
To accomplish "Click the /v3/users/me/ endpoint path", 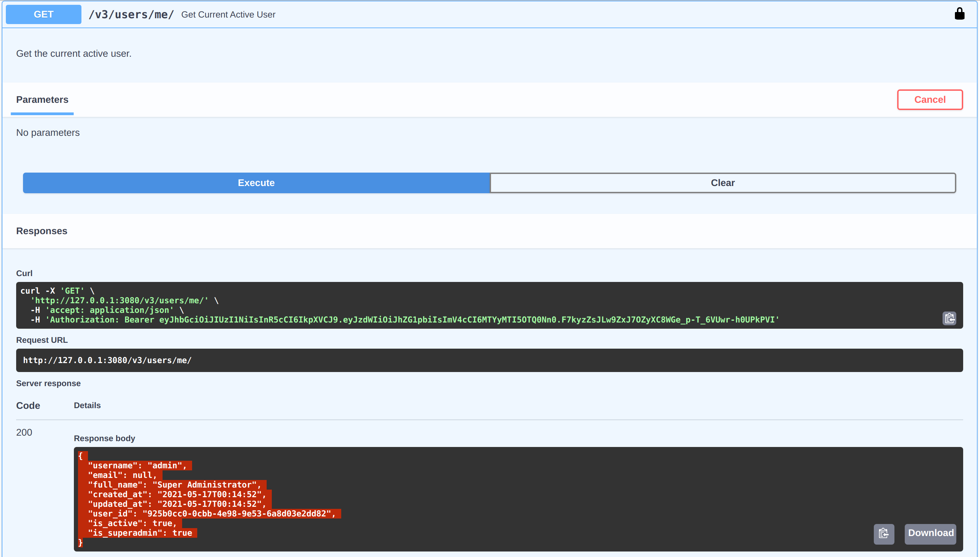I will [132, 14].
